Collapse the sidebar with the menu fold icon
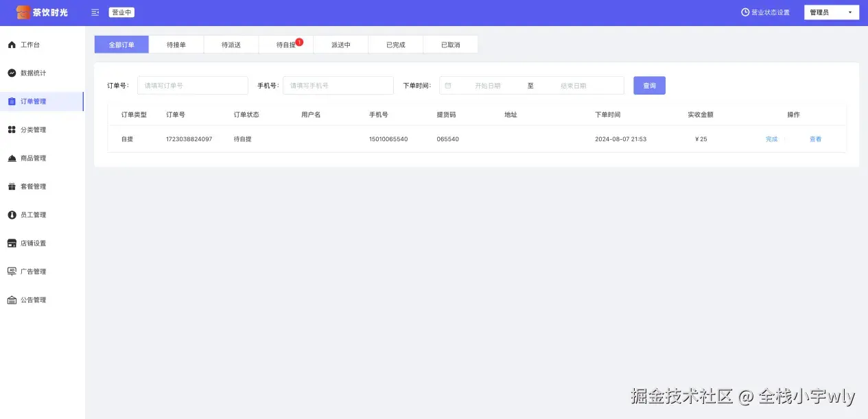Image resolution: width=868 pixels, height=419 pixels. click(x=95, y=12)
